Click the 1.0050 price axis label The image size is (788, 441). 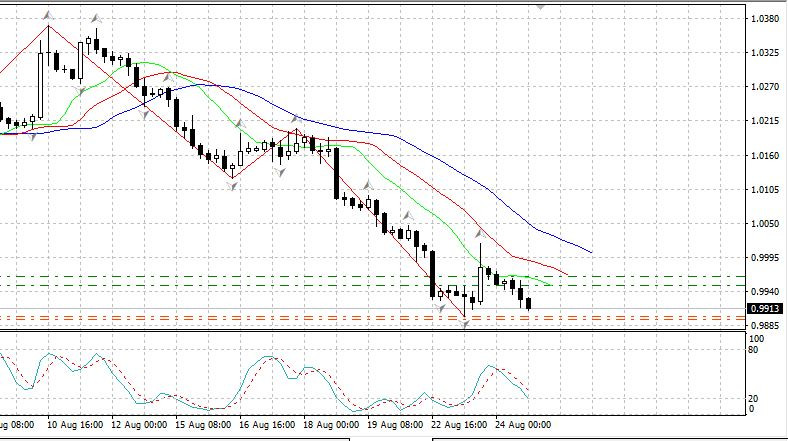click(765, 224)
